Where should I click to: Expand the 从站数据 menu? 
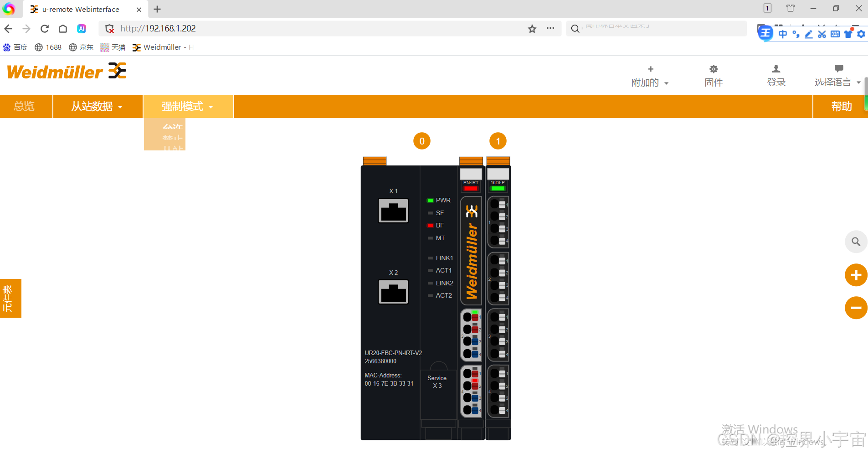97,107
